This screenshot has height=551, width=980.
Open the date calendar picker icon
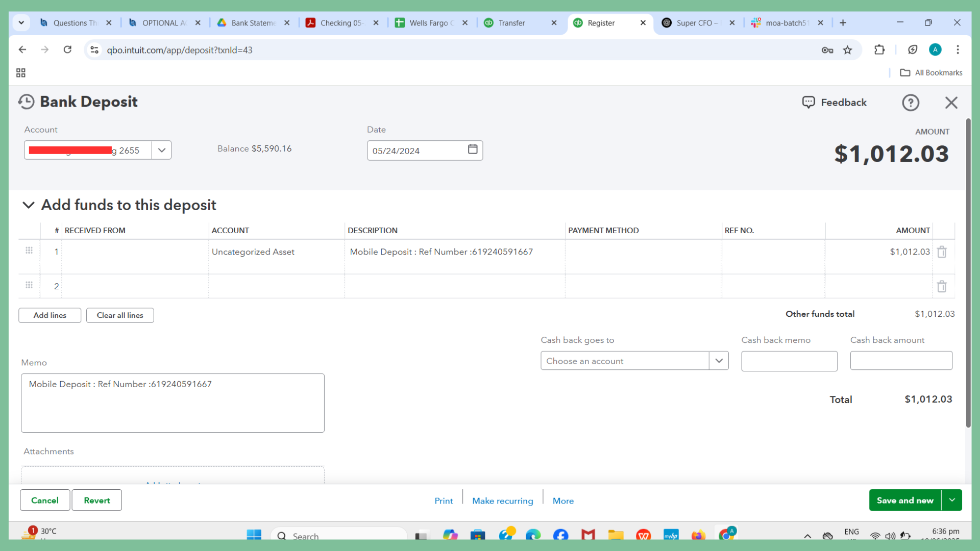[473, 149]
